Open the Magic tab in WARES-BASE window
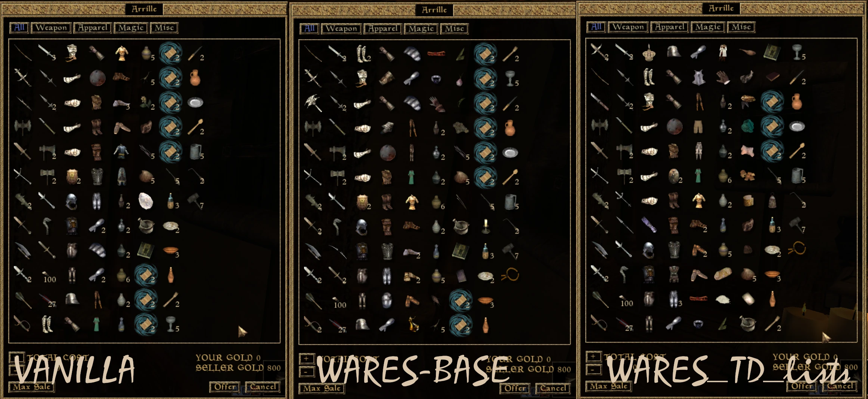Viewport: 868px width, 399px height. [421, 29]
